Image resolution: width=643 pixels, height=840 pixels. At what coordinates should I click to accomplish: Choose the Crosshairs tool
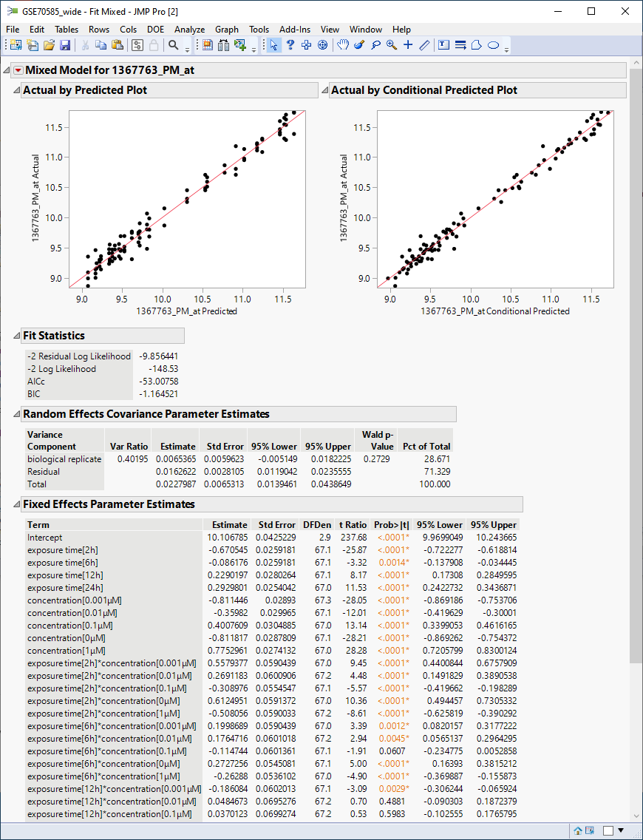[408, 45]
